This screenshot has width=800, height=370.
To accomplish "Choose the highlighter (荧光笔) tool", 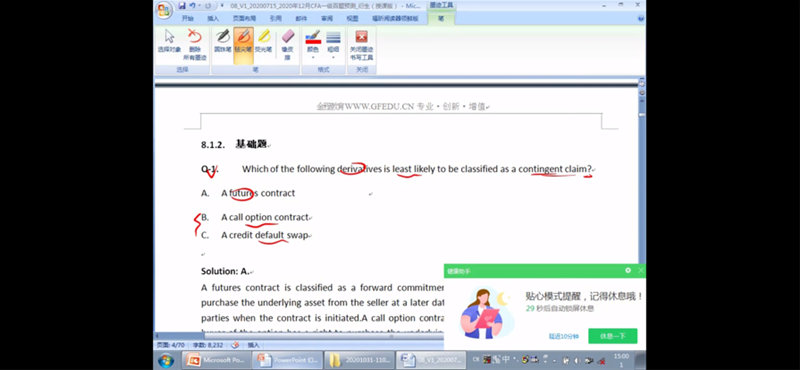I will click(264, 41).
